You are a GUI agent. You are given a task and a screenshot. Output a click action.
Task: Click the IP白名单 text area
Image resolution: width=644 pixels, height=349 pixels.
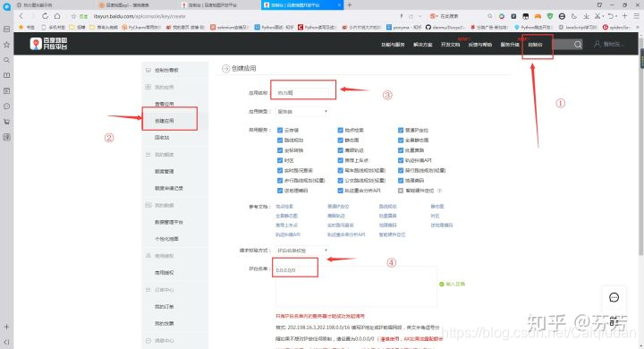356,286
